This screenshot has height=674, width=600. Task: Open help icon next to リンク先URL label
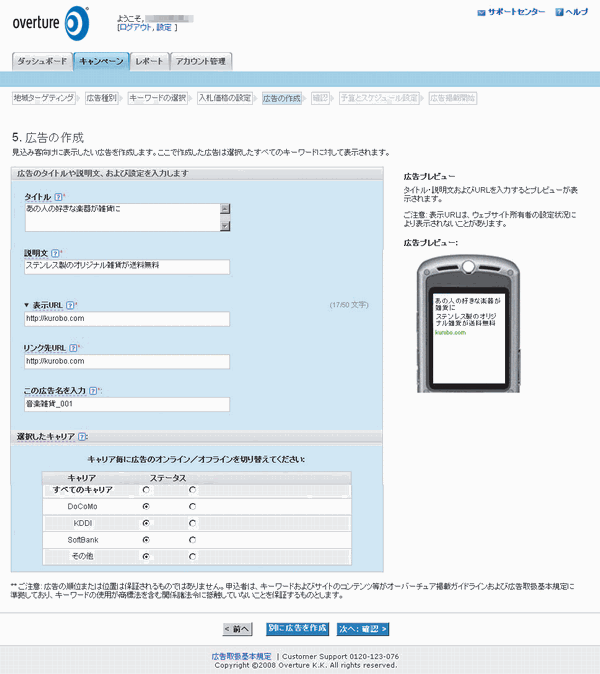73,348
